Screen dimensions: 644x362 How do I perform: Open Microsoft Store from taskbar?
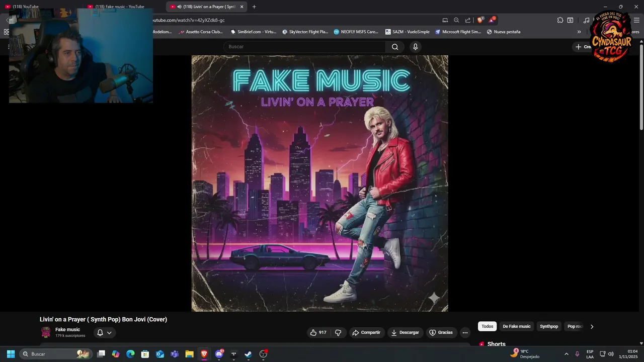point(145,354)
